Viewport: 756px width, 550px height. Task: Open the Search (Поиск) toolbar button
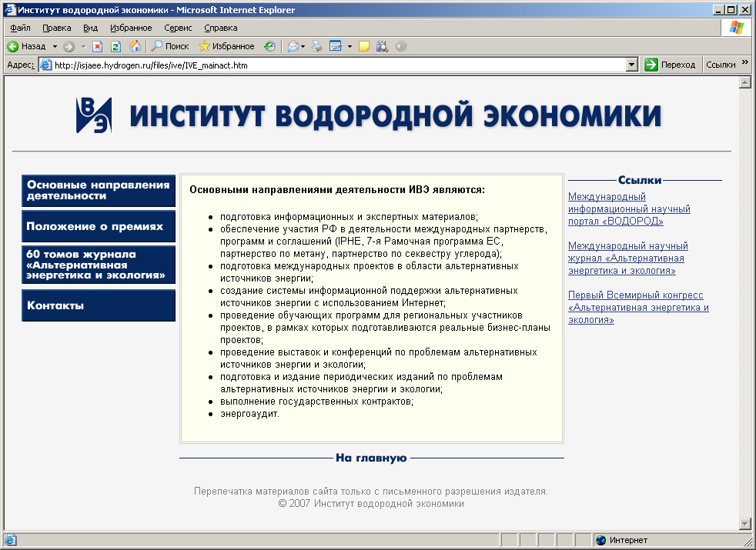[x=170, y=46]
